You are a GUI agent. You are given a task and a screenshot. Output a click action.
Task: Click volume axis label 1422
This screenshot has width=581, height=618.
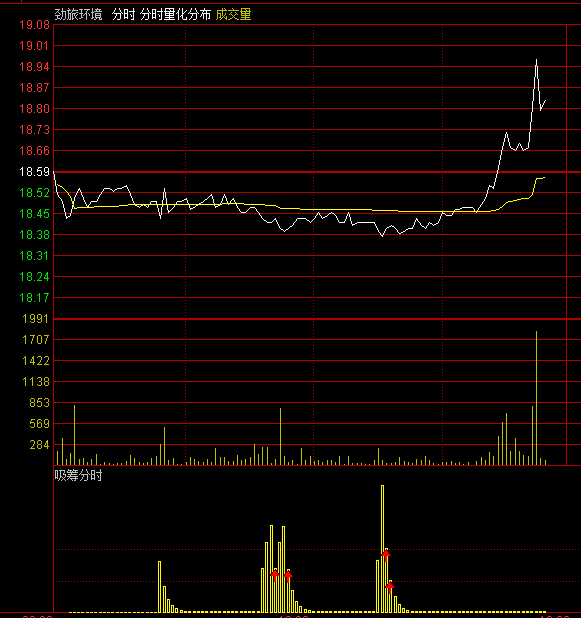click(x=36, y=361)
